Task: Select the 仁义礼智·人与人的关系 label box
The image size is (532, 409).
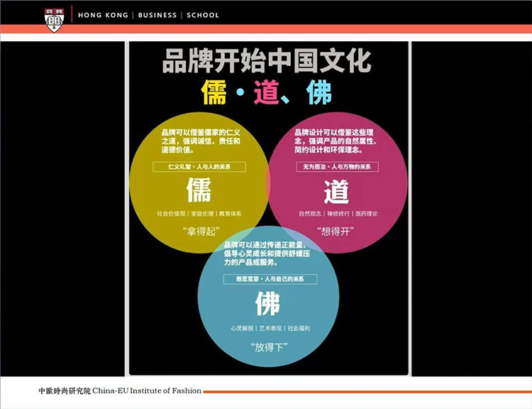Action: [199, 167]
